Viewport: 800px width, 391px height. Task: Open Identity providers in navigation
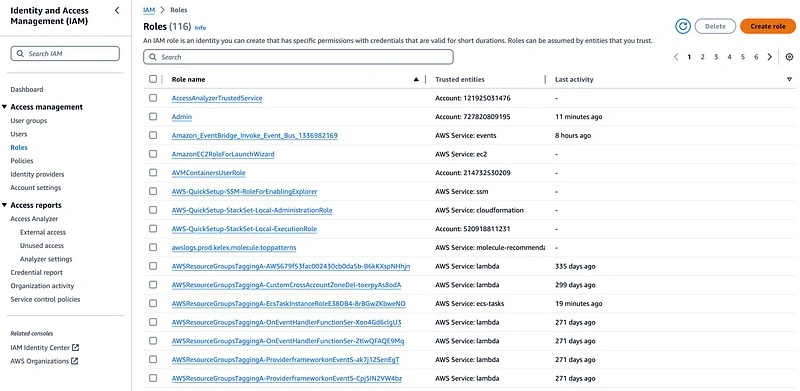click(37, 174)
